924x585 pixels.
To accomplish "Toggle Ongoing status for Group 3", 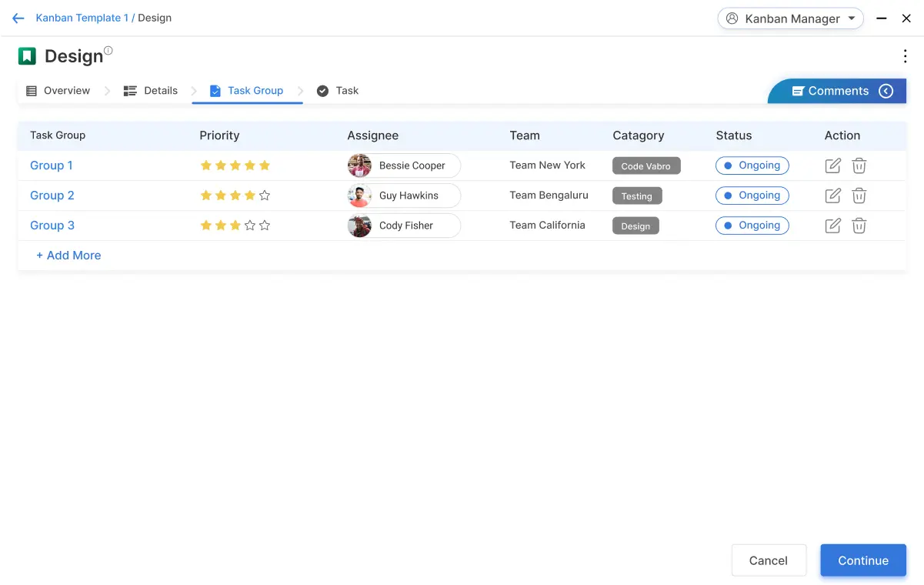I will (752, 226).
